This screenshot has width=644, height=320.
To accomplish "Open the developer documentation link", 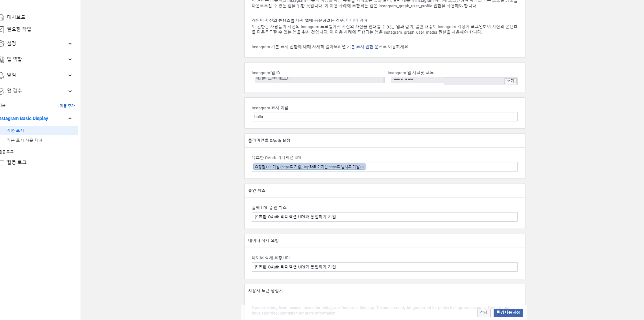I will pyautogui.click(x=274, y=313).
